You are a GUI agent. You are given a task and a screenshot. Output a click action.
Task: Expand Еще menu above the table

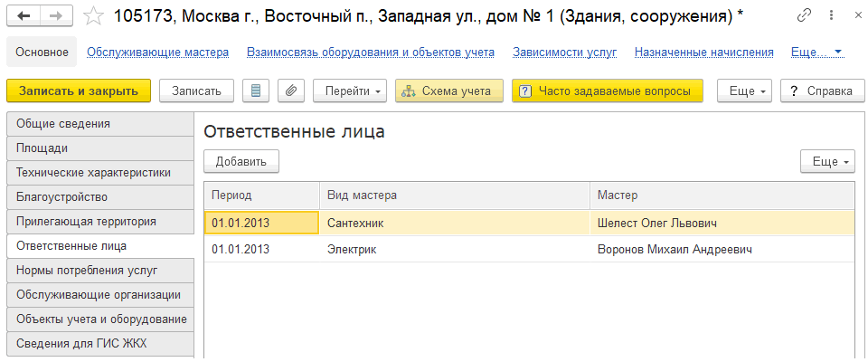click(827, 161)
